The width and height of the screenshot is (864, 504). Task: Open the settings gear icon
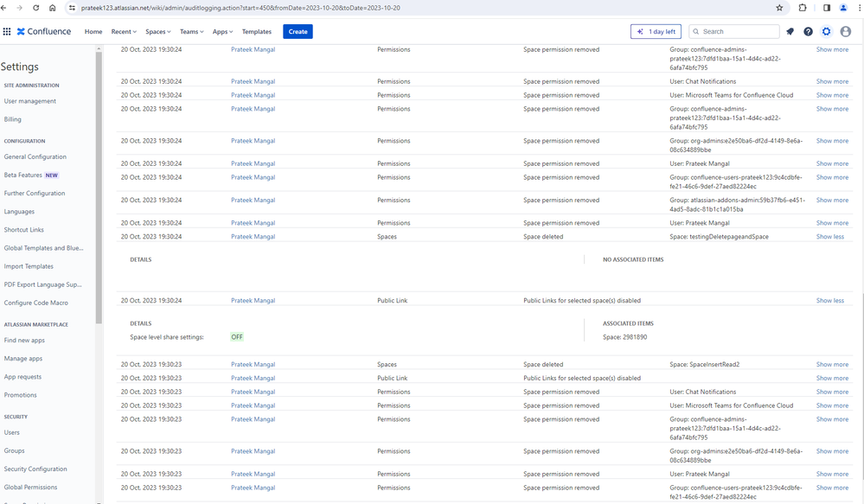827,31
